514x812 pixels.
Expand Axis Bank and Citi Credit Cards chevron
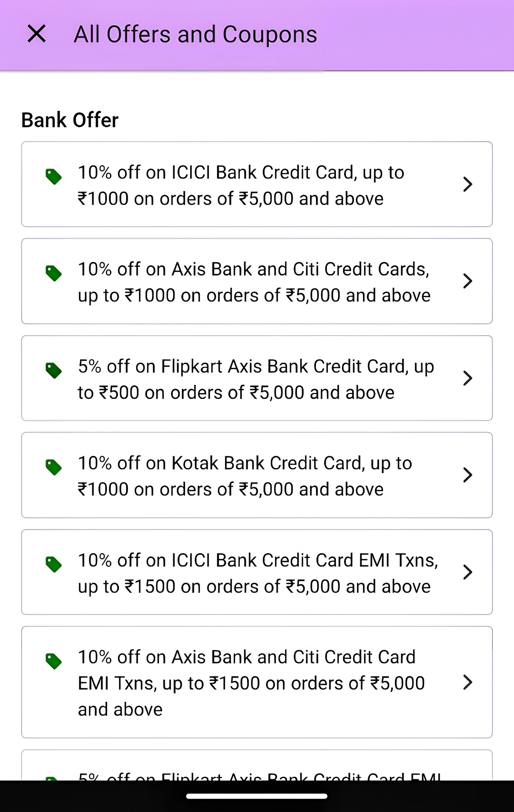[x=467, y=281]
